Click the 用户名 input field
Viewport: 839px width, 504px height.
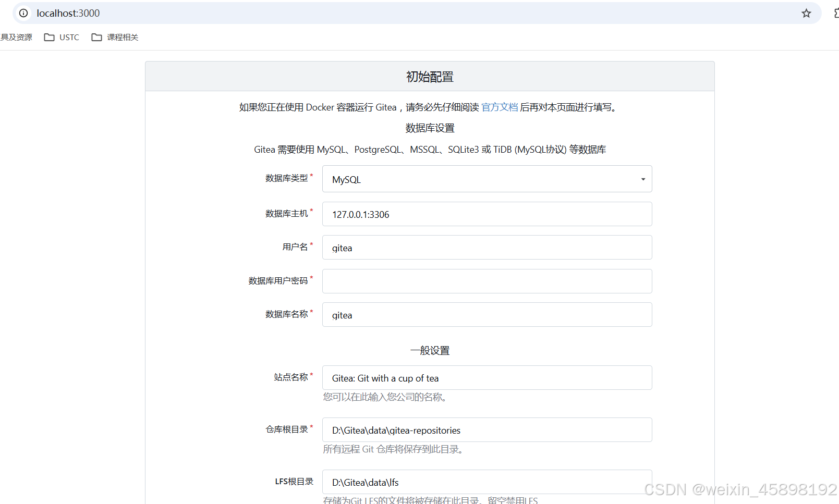487,247
